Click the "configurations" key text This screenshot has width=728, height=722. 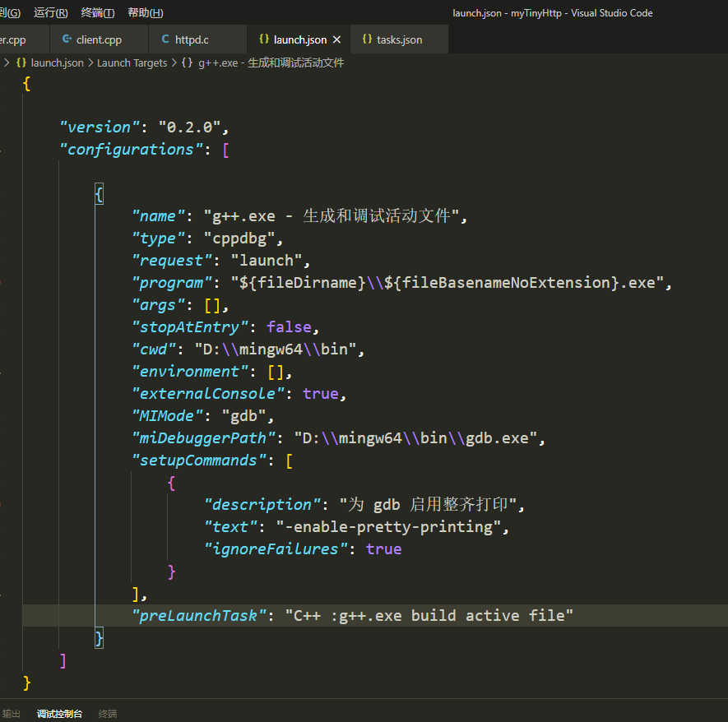132,150
